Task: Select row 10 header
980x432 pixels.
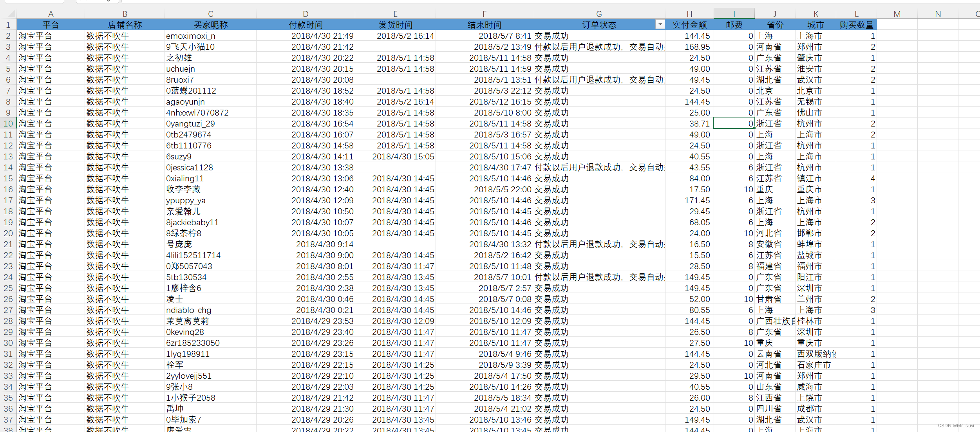Action: point(8,124)
